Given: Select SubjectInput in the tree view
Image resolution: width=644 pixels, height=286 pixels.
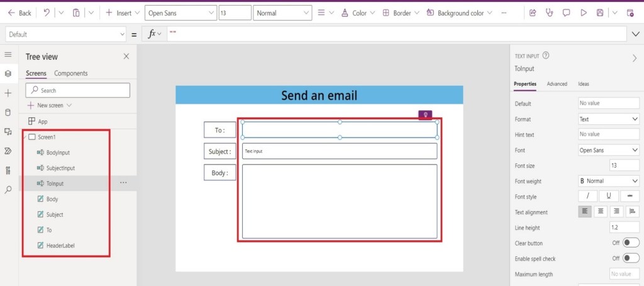Looking at the screenshot, I should (60, 168).
